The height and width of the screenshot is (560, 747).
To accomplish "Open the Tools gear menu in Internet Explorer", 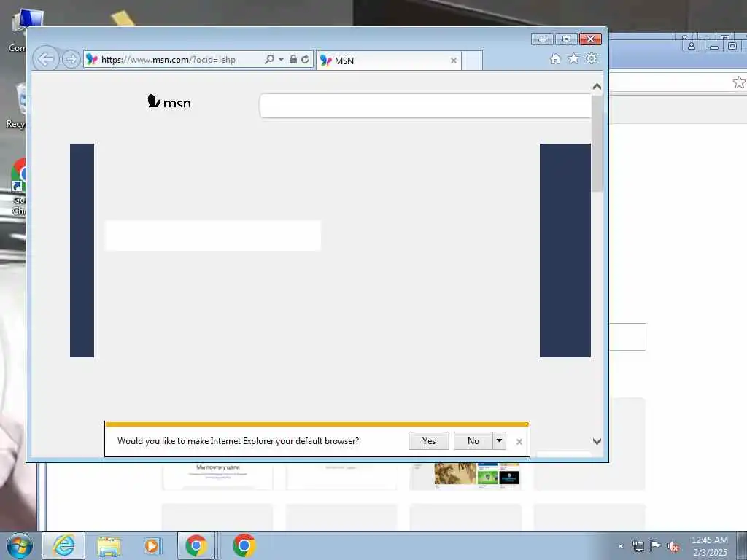I will pos(592,58).
